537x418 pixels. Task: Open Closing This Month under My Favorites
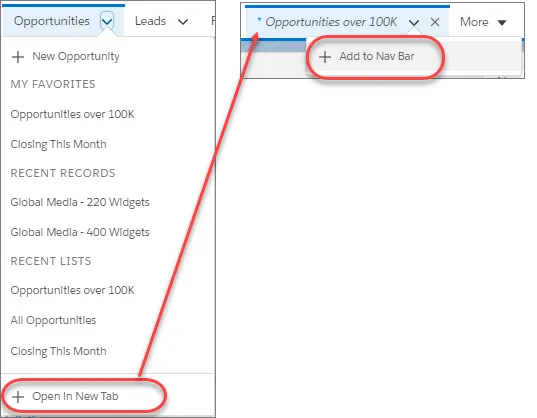click(59, 144)
